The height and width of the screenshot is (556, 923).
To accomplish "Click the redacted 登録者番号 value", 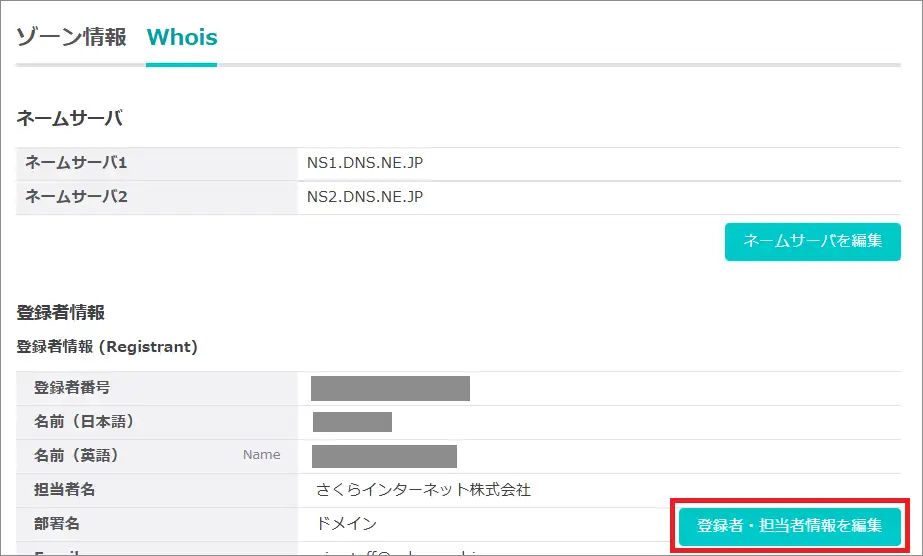I will [390, 388].
